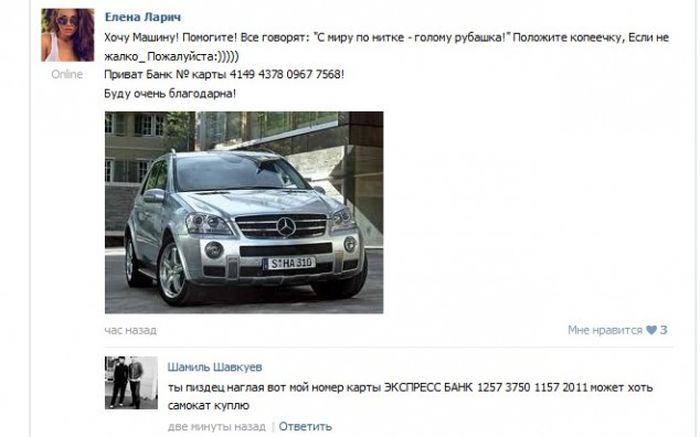Click the line Буду очень благодарна!

pos(170,93)
